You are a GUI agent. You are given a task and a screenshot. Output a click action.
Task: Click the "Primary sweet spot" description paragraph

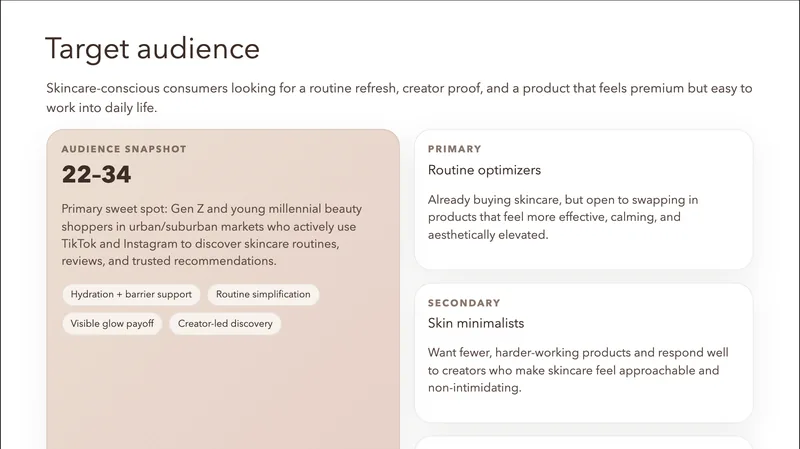pyautogui.click(x=211, y=235)
